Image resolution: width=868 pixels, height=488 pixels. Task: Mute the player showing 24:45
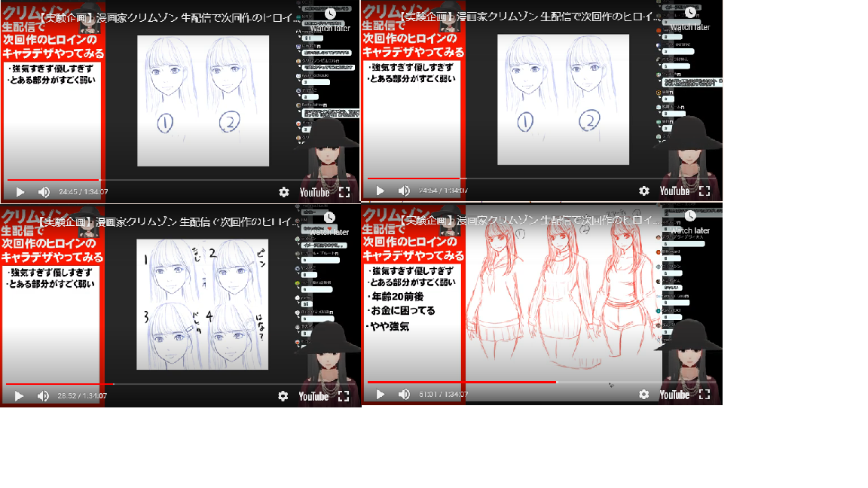[x=44, y=192]
